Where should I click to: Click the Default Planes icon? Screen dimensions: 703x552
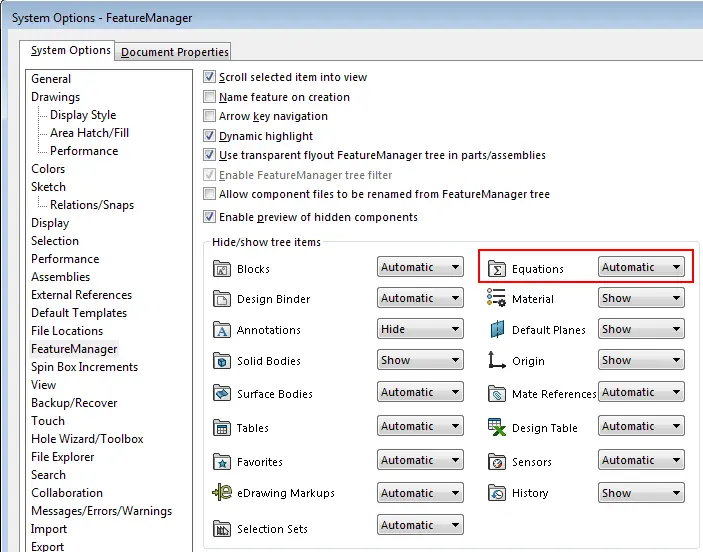coord(497,329)
